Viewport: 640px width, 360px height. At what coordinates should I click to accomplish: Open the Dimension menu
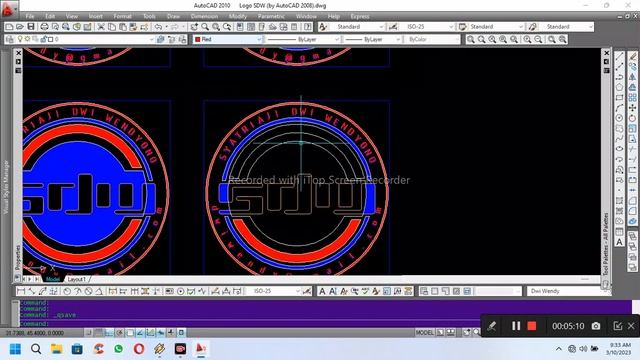point(204,16)
